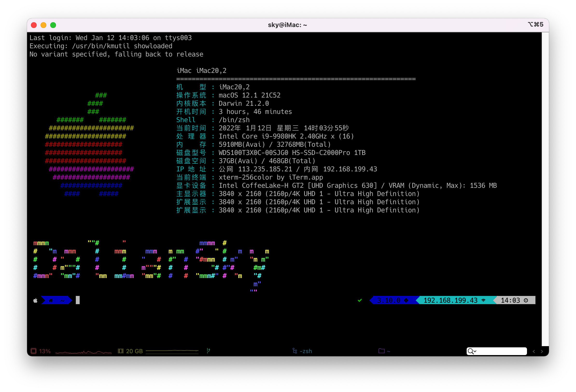Image resolution: width=576 pixels, height=392 pixels.
Task: Click the '13%' CPU percentage text
Action: (x=45, y=351)
